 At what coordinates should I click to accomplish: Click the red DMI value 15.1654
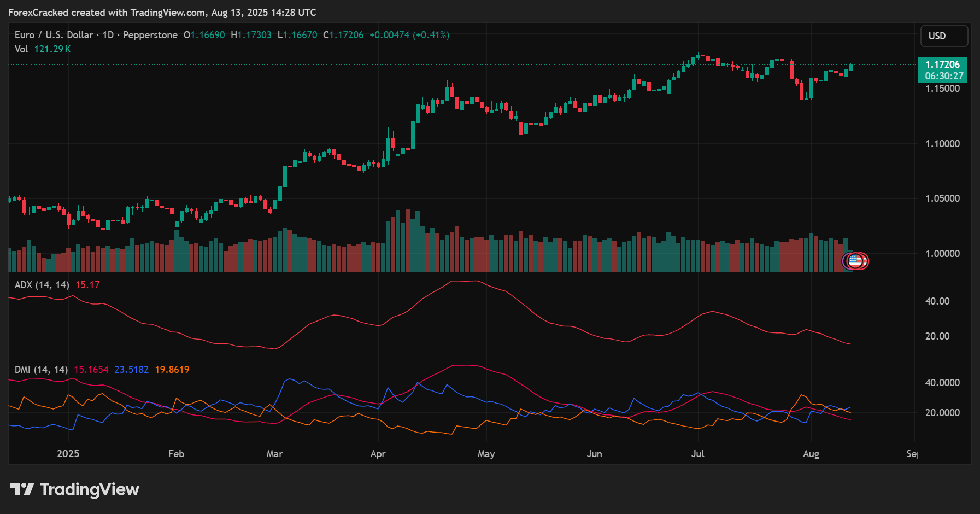pos(91,370)
